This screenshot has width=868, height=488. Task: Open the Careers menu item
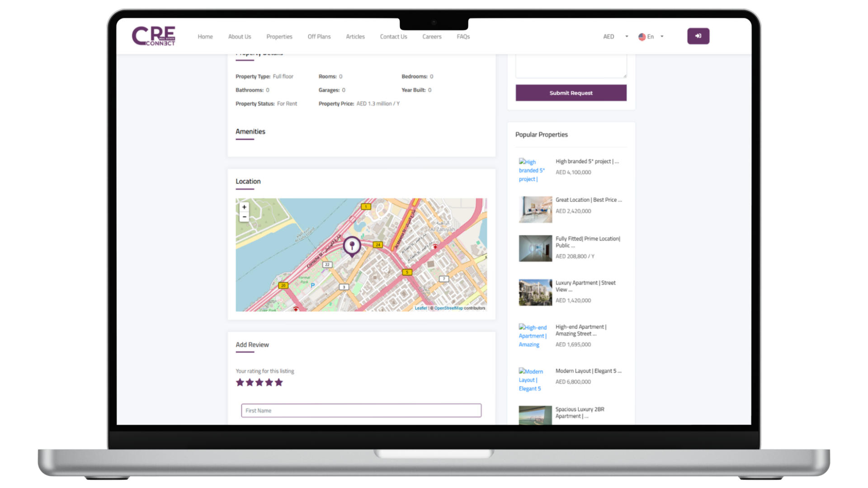[432, 37]
